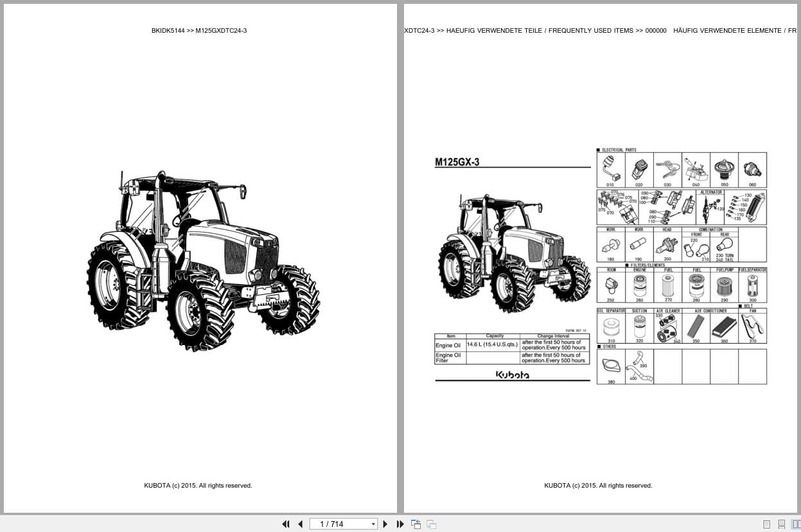Click the hose items 390 and 400
Viewport: 801px width, 532px height.
(x=639, y=367)
